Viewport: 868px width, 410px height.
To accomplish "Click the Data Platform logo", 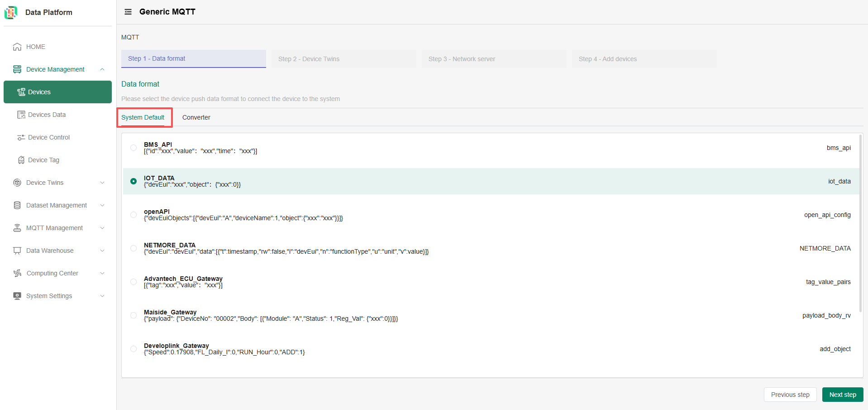I will click(x=11, y=12).
